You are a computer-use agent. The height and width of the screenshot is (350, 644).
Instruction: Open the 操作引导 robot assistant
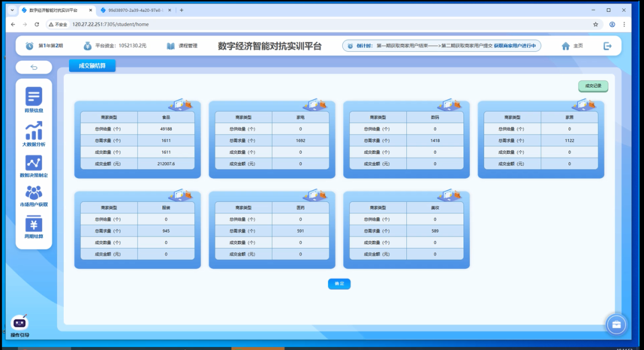tap(20, 324)
